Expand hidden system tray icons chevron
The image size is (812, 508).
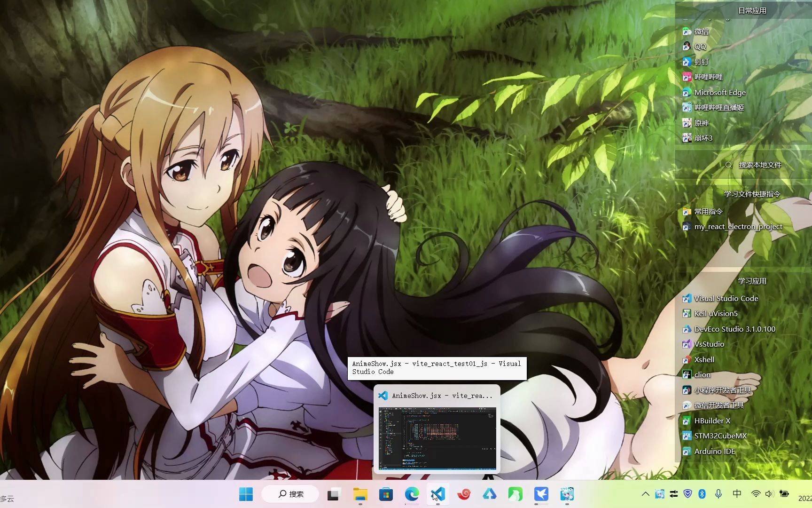coord(646,494)
